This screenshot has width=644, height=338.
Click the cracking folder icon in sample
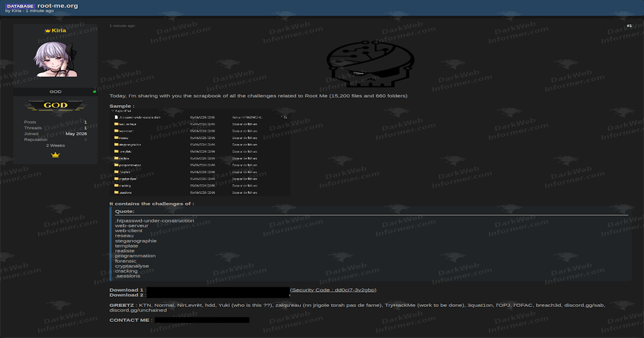tap(116, 186)
